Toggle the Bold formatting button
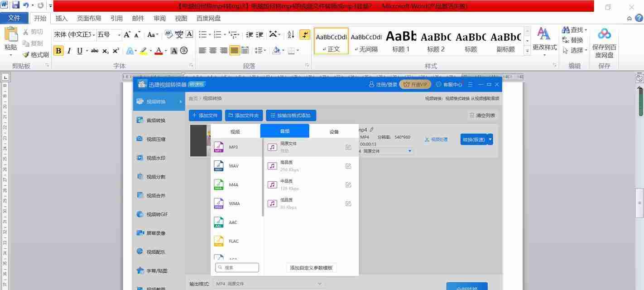Screen dimensions: 644x290 [x=58, y=51]
